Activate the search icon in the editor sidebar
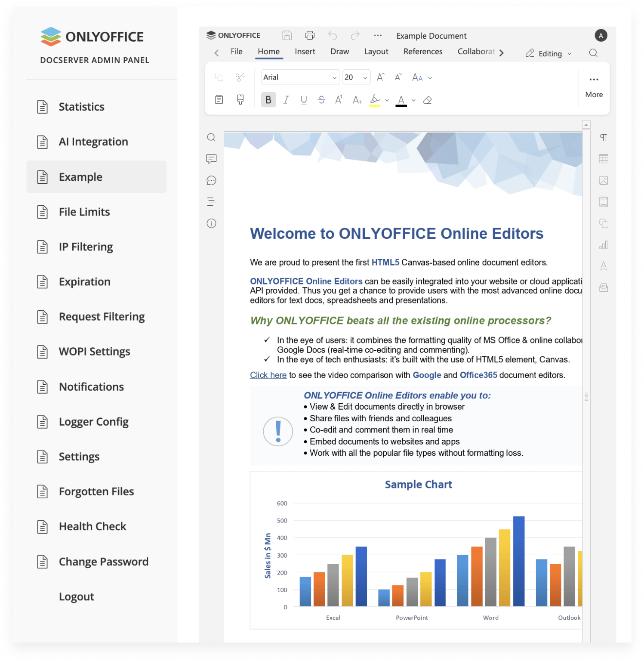Screen dimensions: 644x661 (x=211, y=137)
